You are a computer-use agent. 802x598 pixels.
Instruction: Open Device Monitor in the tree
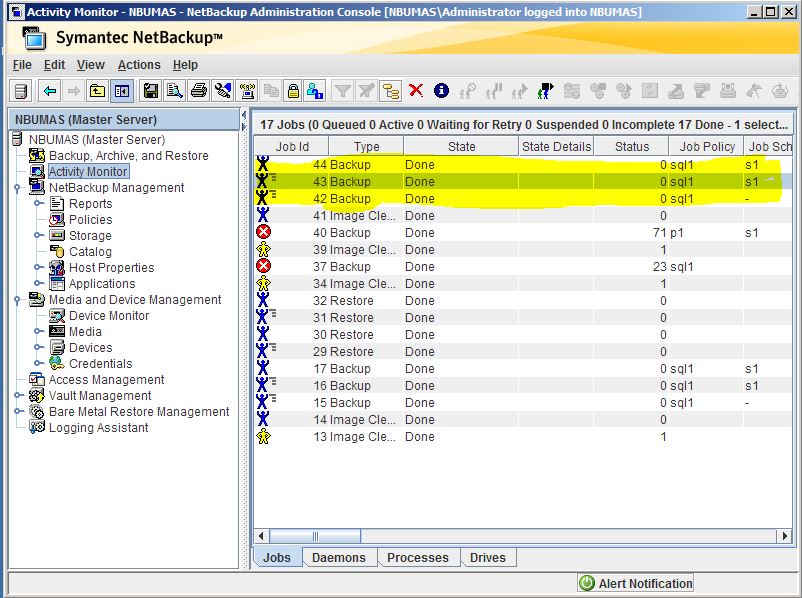tap(109, 316)
